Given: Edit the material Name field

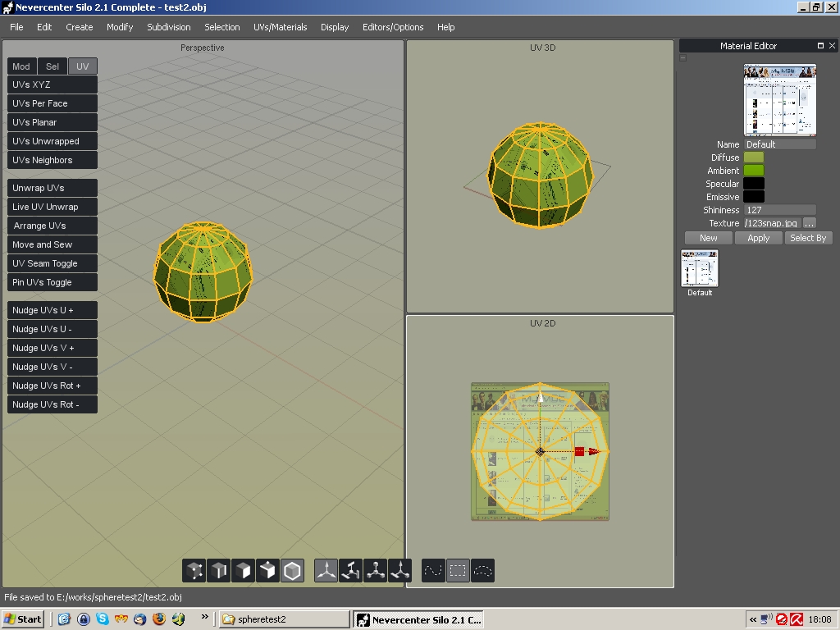Looking at the screenshot, I should (x=780, y=144).
